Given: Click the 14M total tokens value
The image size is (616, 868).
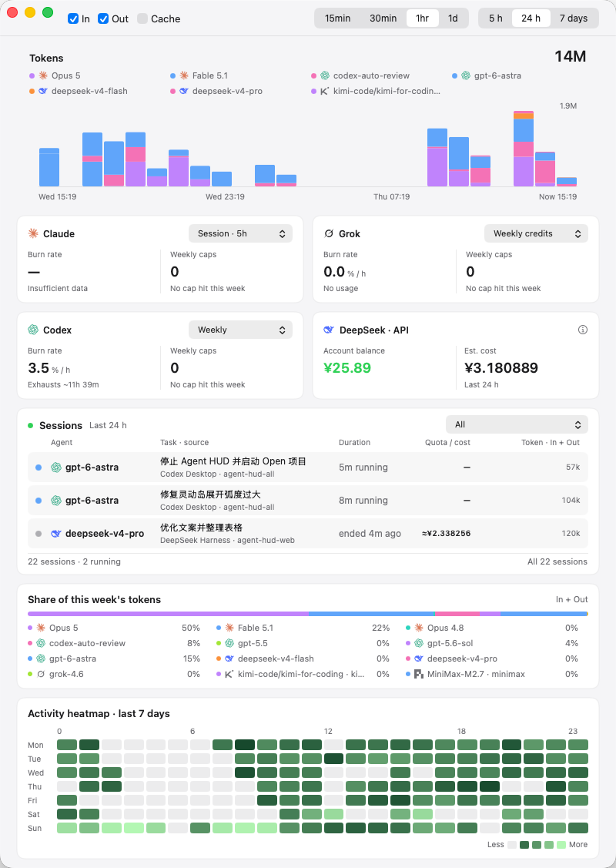Looking at the screenshot, I should [570, 56].
